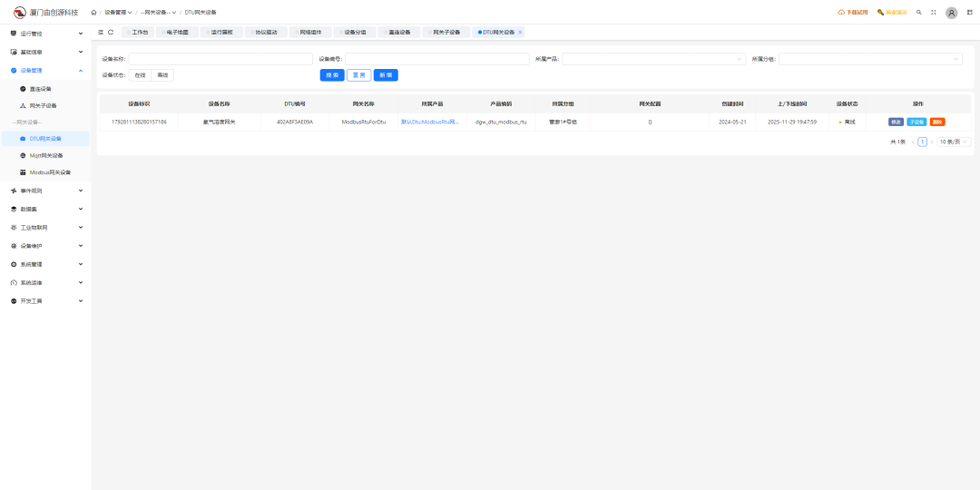Select the 离线 device status option

point(162,75)
